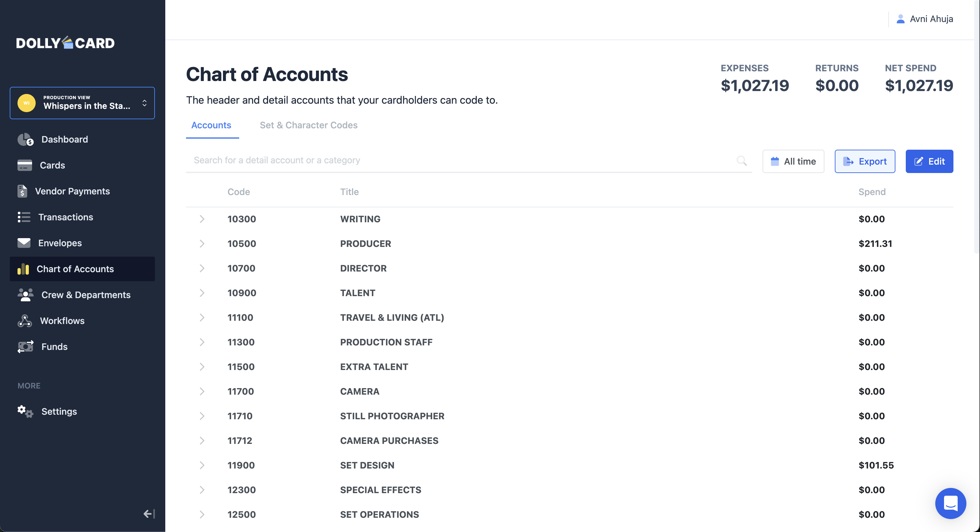Click the Crew & Departments people icon
980x532 pixels.
click(25, 295)
